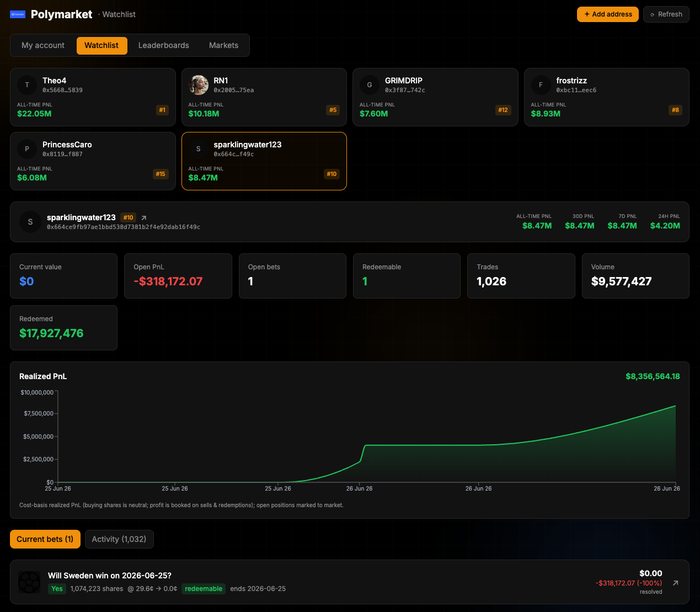Click the #12 rank badge on GRIMDRIP
Image resolution: width=700 pixels, height=612 pixels.
(503, 110)
